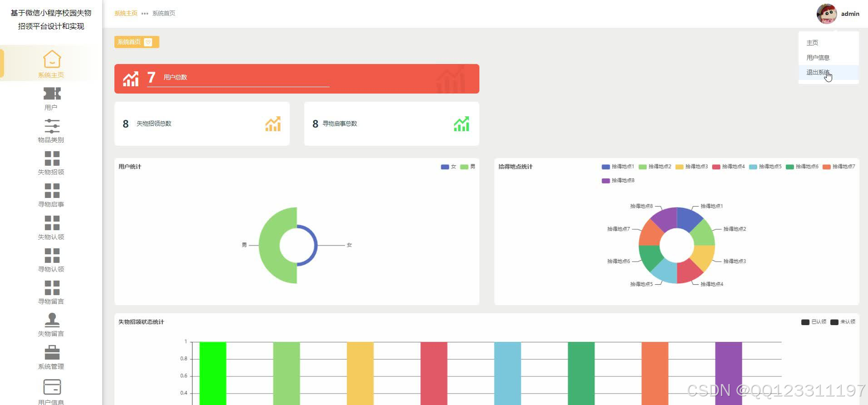
Task: Click the 用户总数 chart icon
Action: point(131,79)
